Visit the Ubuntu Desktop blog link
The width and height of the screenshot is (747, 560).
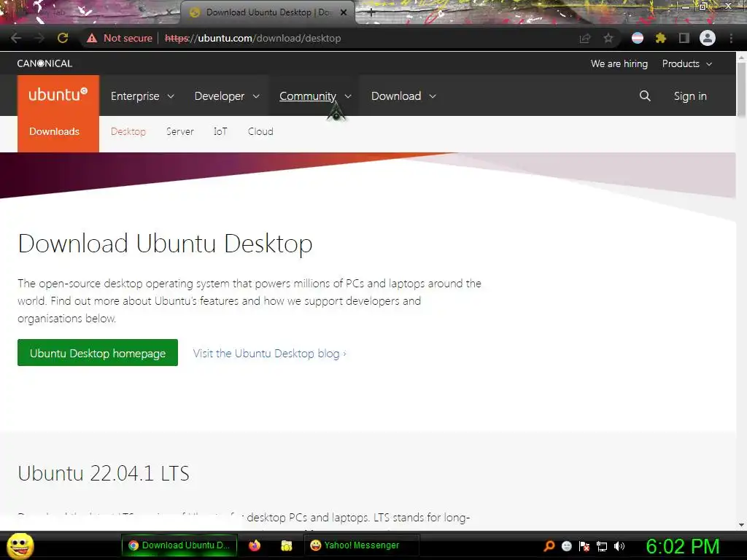tap(270, 354)
